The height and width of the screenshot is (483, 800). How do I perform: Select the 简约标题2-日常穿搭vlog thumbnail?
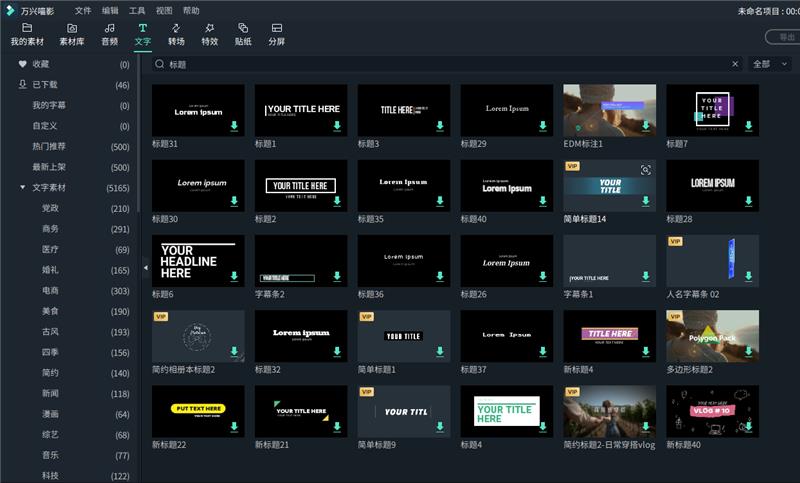coord(610,411)
